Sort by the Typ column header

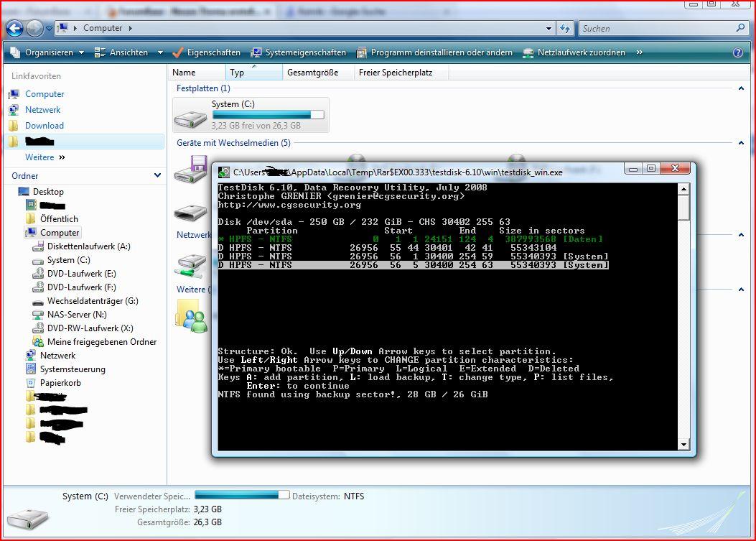click(x=253, y=73)
